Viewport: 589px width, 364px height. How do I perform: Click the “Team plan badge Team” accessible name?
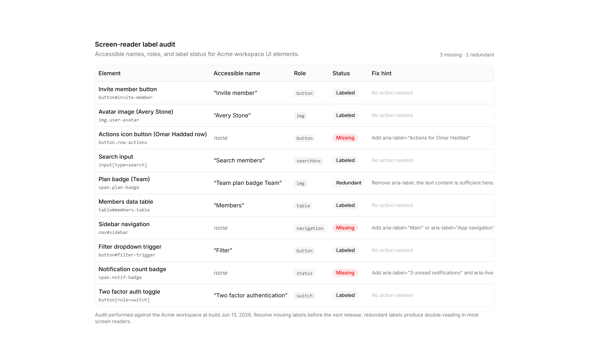pos(248,183)
